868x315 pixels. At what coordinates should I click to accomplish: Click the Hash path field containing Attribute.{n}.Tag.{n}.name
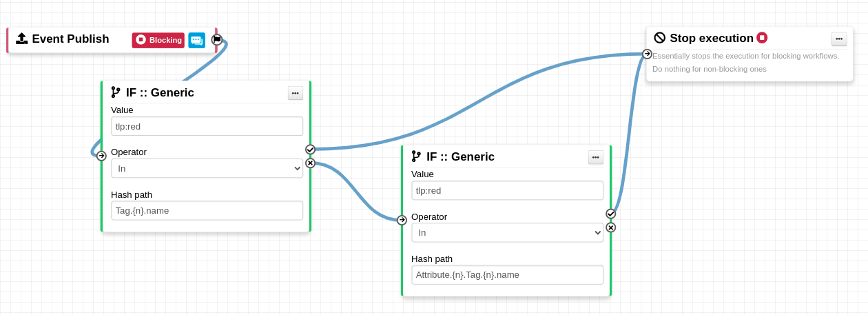[x=507, y=275]
